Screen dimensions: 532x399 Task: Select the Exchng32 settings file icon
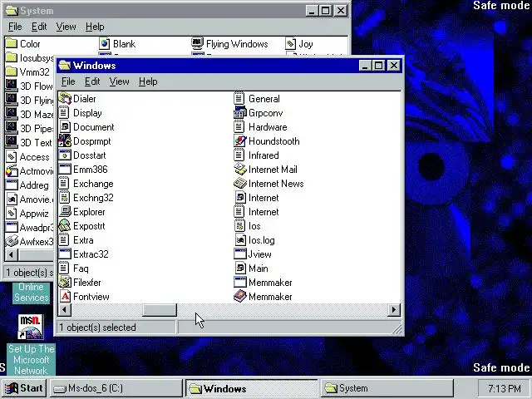tap(65, 198)
